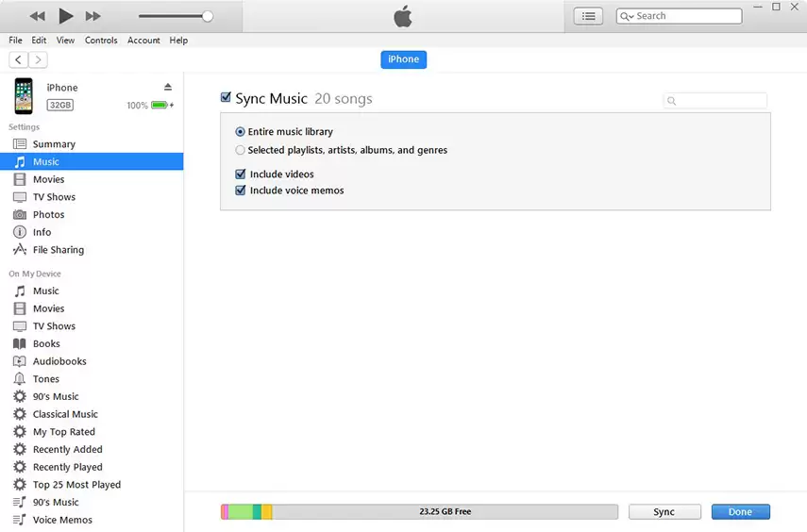
Task: Click the File Sharing app icon
Action: pos(20,250)
